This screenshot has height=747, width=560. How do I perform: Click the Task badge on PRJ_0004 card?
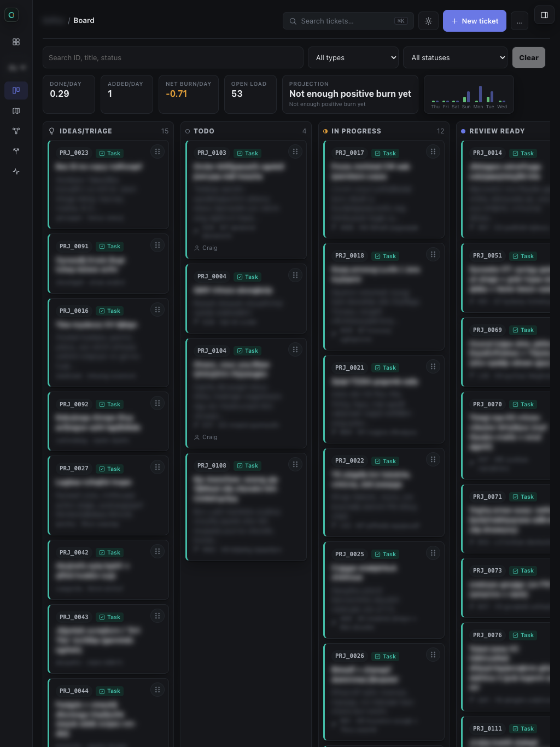point(247,277)
